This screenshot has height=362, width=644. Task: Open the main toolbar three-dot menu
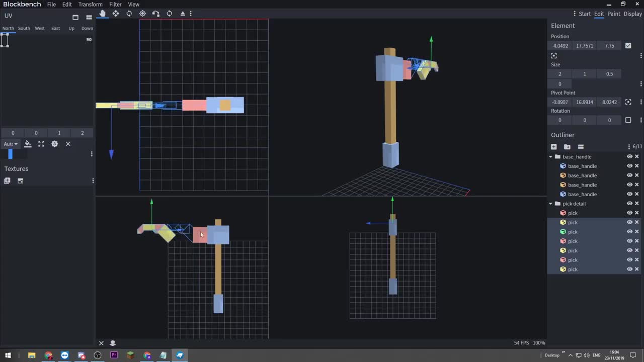click(191, 14)
